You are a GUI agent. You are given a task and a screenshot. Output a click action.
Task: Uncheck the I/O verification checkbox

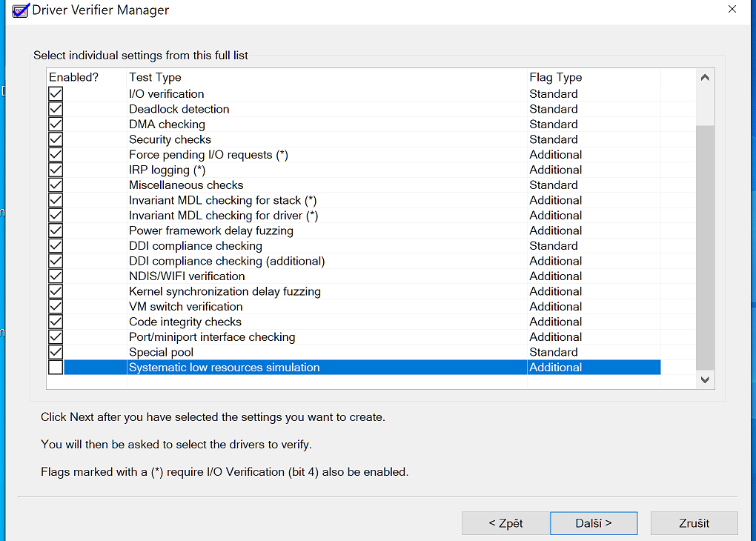coord(56,94)
